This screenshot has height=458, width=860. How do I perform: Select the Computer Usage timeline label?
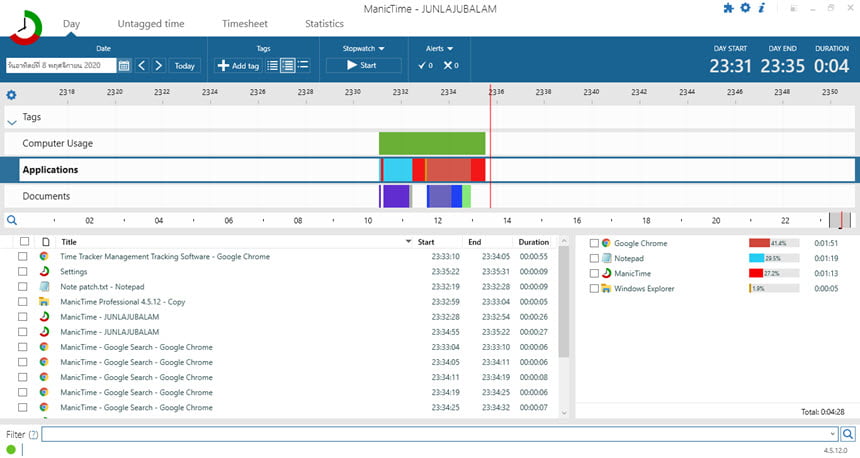pyautogui.click(x=58, y=144)
